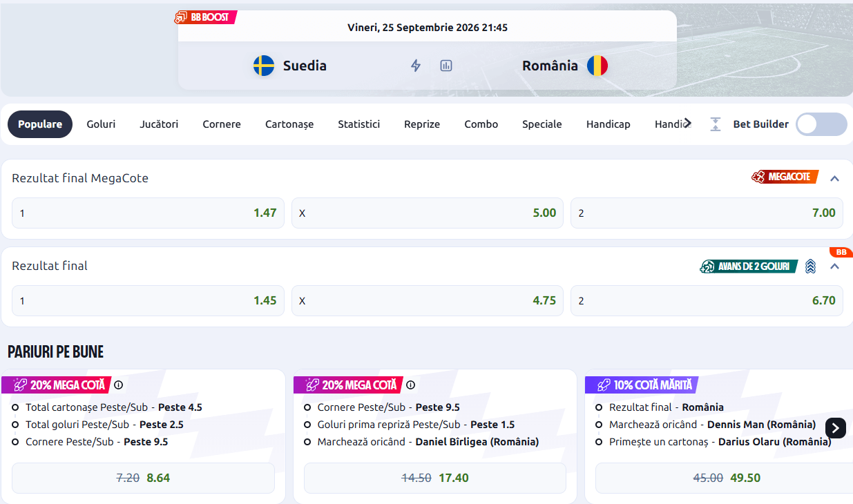The width and height of the screenshot is (853, 504).
Task: Pick MegaCote odds 1 at 1.47
Action: pos(148,213)
